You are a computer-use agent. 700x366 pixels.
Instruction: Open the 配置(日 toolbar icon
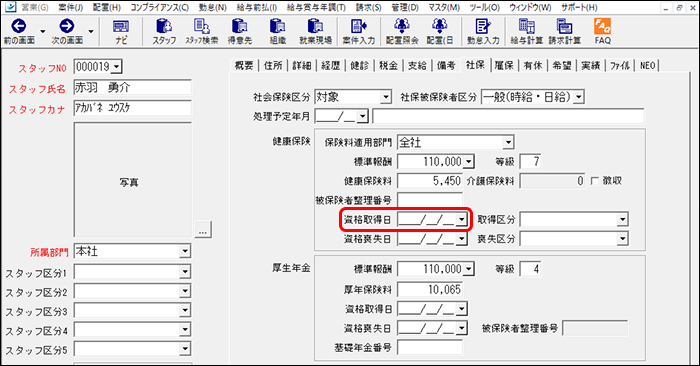tap(440, 31)
